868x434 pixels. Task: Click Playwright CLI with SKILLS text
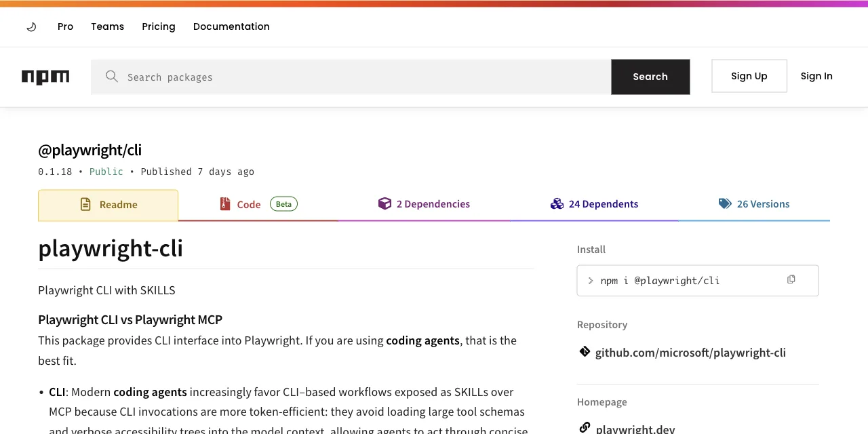[x=106, y=290]
